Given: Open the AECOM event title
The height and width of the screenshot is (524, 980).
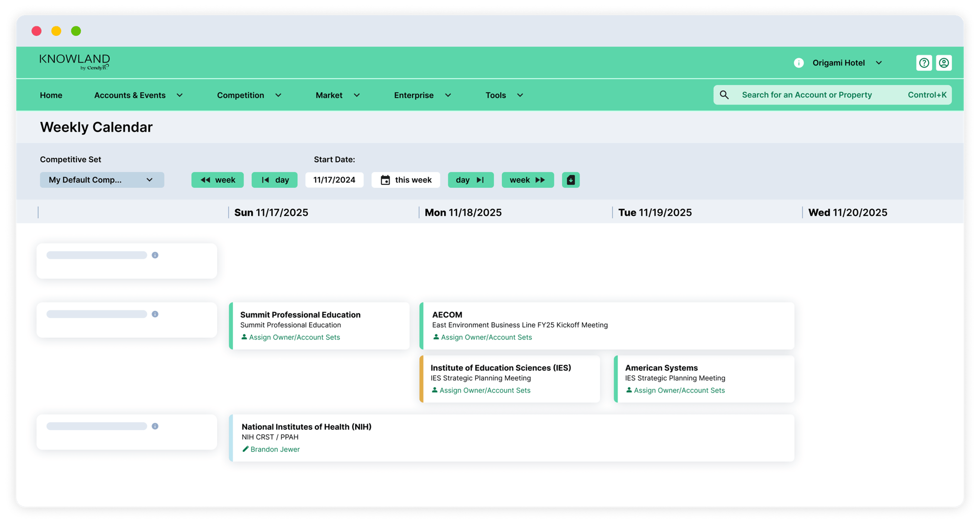Looking at the screenshot, I should (447, 315).
